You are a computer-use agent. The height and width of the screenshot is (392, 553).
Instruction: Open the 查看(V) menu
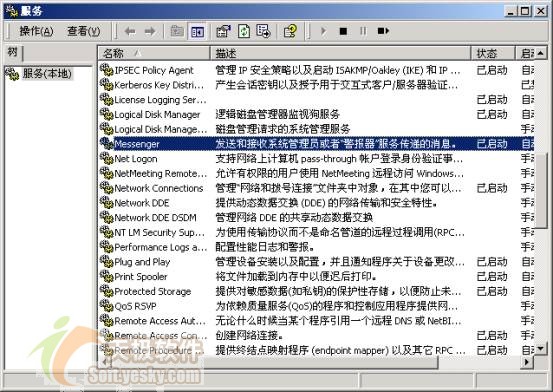pos(84,31)
